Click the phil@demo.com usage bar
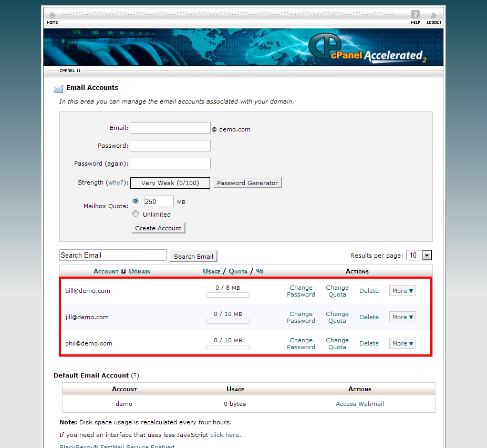Viewport: 487px width, 448px height. [x=228, y=348]
